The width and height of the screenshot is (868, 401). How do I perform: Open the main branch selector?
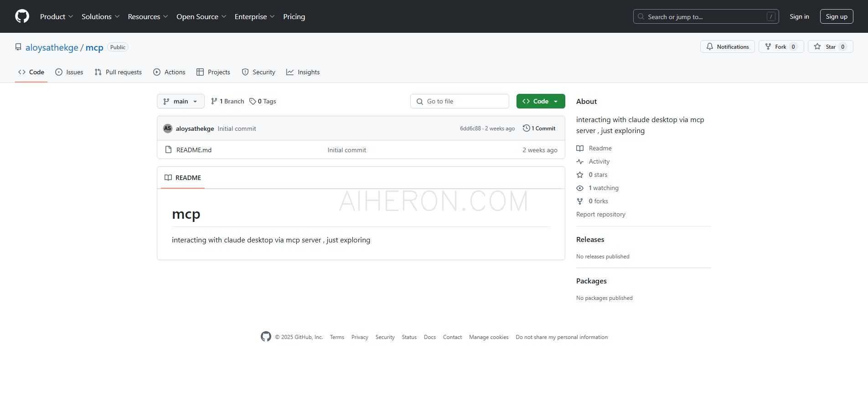click(181, 101)
